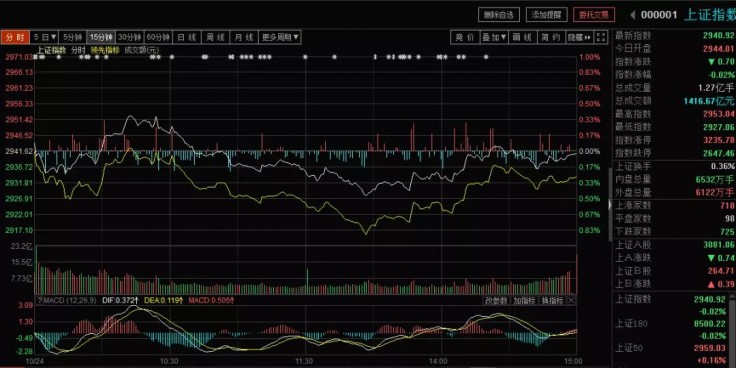Toggle fullscreen chart expand icon
This screenshot has height=368, width=736.
coord(600,37)
